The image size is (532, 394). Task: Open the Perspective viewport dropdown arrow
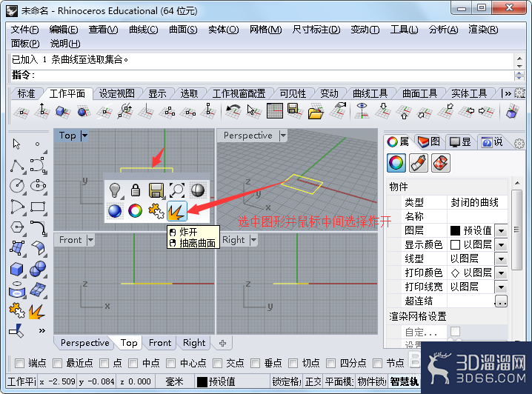click(283, 136)
